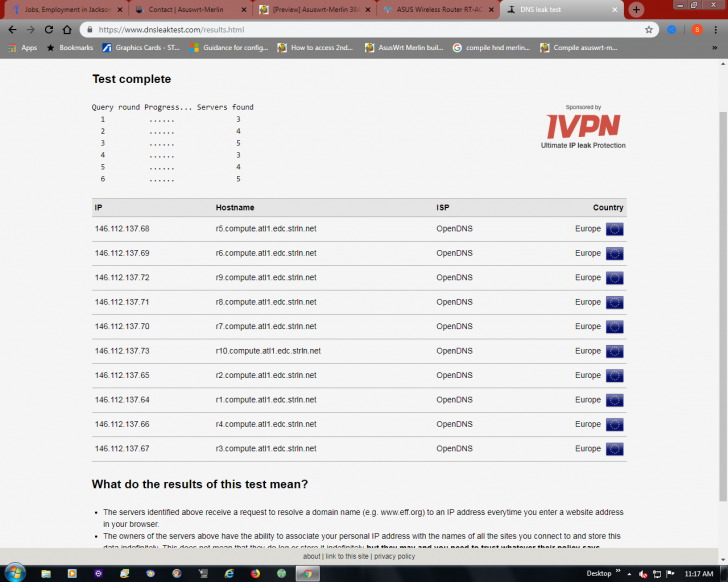Click hostname r6.compute.atl1.edc.strln.net
This screenshot has width=728, height=582.
[266, 253]
